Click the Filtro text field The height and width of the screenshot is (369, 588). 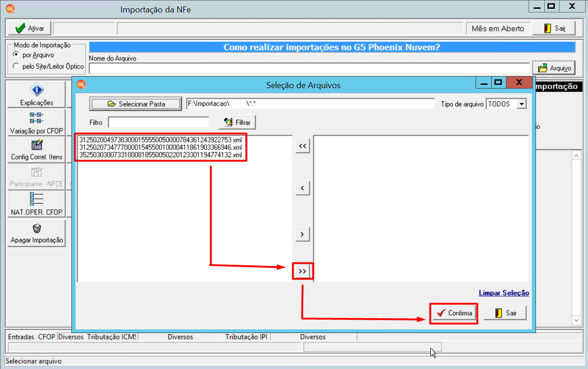[159, 122]
